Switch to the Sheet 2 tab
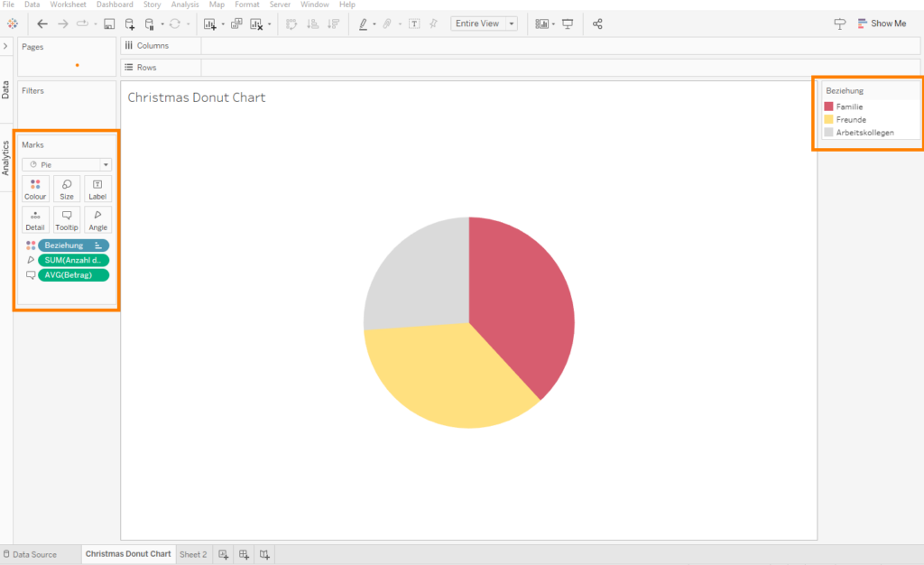 coord(193,554)
